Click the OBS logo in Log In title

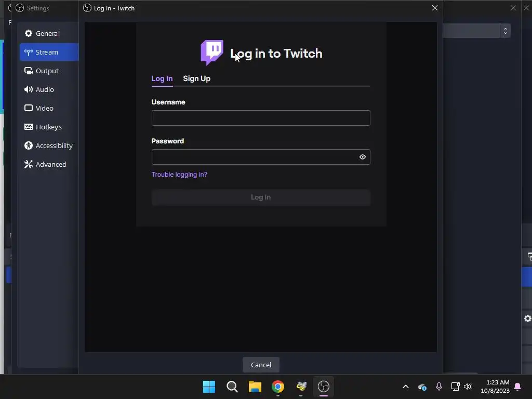87,8
